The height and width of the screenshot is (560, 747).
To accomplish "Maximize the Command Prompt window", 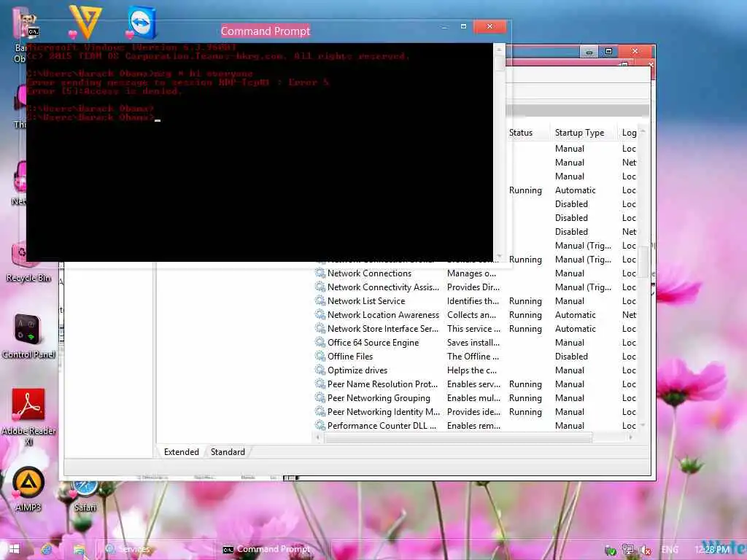I will point(463,27).
